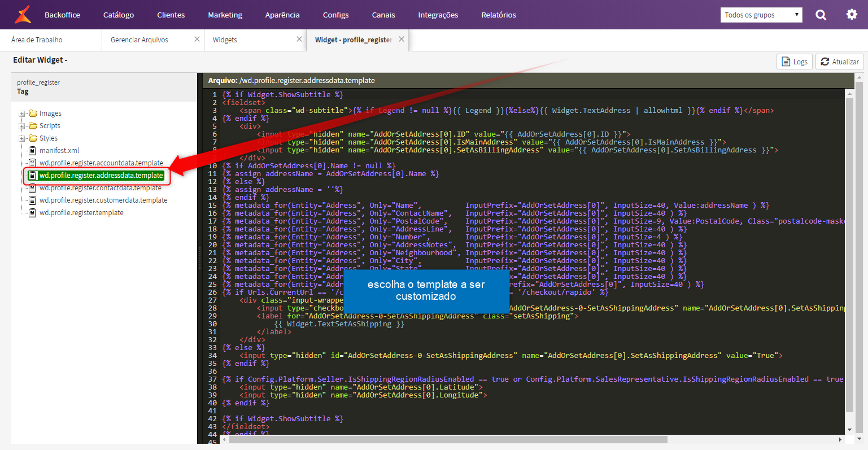Open wd.profile.register.addressdata.template file
This screenshot has width=868, height=450.
[x=101, y=176]
